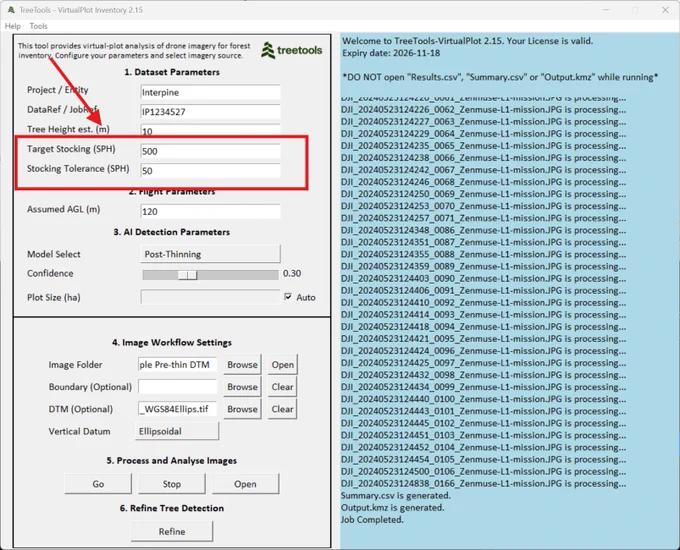Click the 'Expiry date: 2026-11-18' text
The height and width of the screenshot is (550, 680).
coord(391,53)
